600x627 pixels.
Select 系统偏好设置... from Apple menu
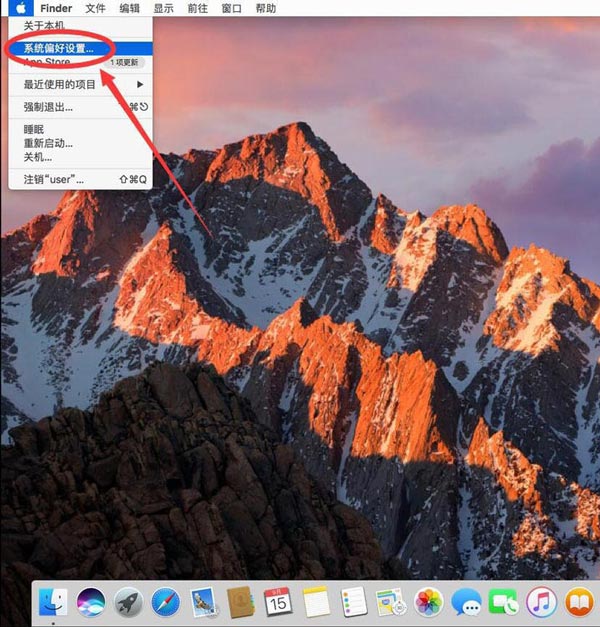(x=58, y=47)
